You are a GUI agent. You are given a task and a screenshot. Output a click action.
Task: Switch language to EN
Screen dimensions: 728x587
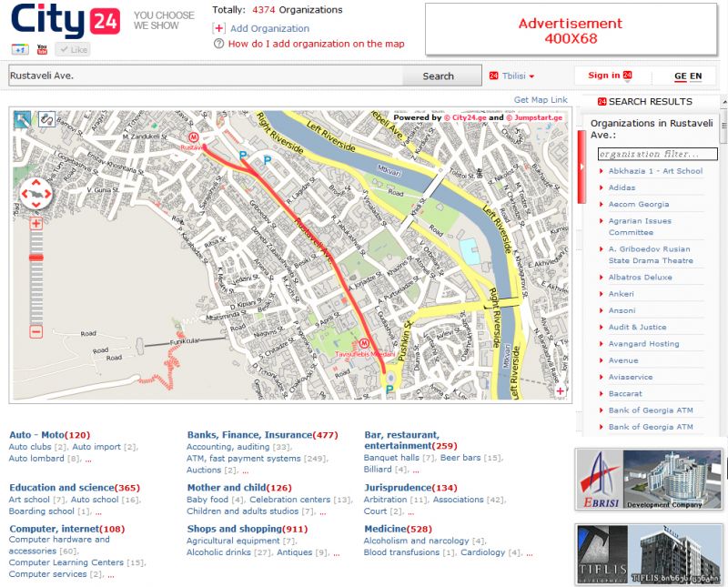pyautogui.click(x=696, y=76)
